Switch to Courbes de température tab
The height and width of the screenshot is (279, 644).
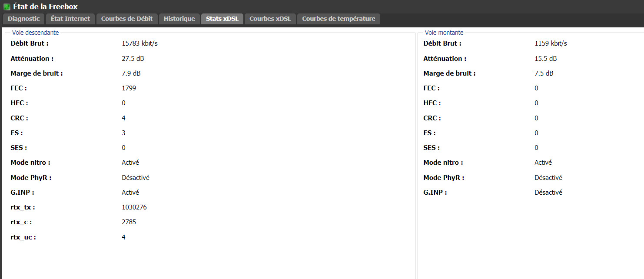pyautogui.click(x=339, y=19)
